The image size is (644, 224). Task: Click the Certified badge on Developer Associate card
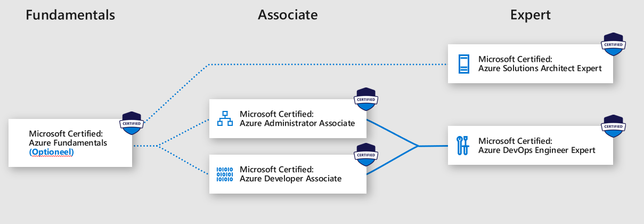click(366, 155)
